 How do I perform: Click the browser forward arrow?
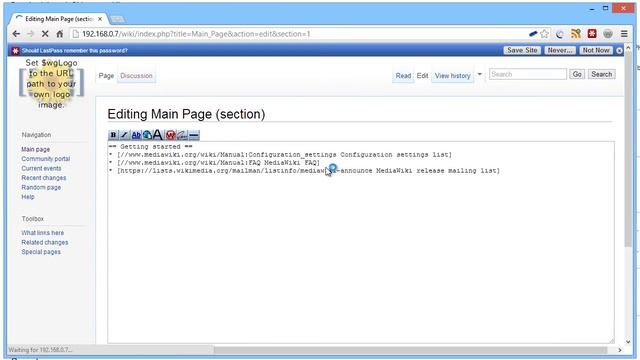point(31,34)
